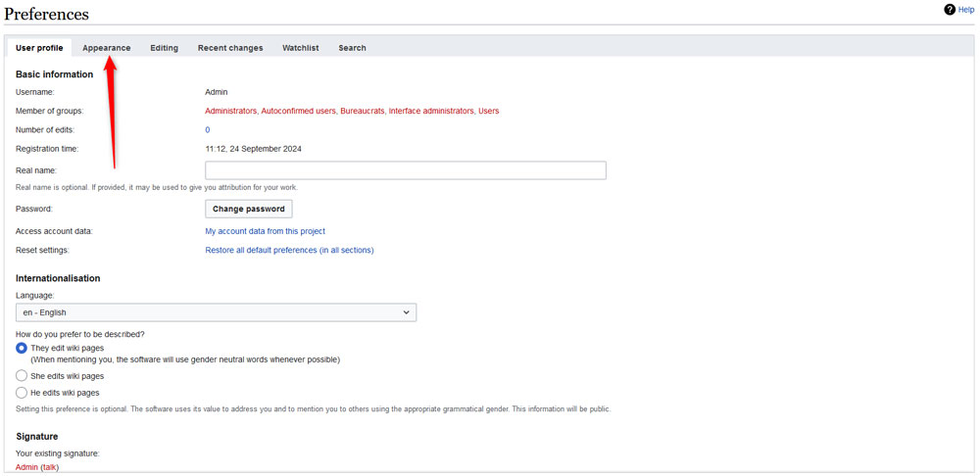Click the Help question mark icon

click(x=950, y=10)
